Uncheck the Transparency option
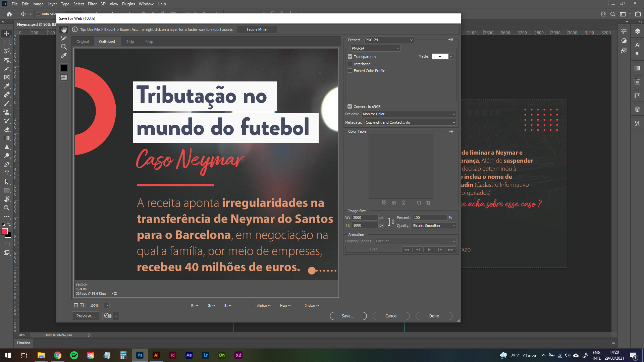Screen dimensions: 644x362 coord(350,56)
